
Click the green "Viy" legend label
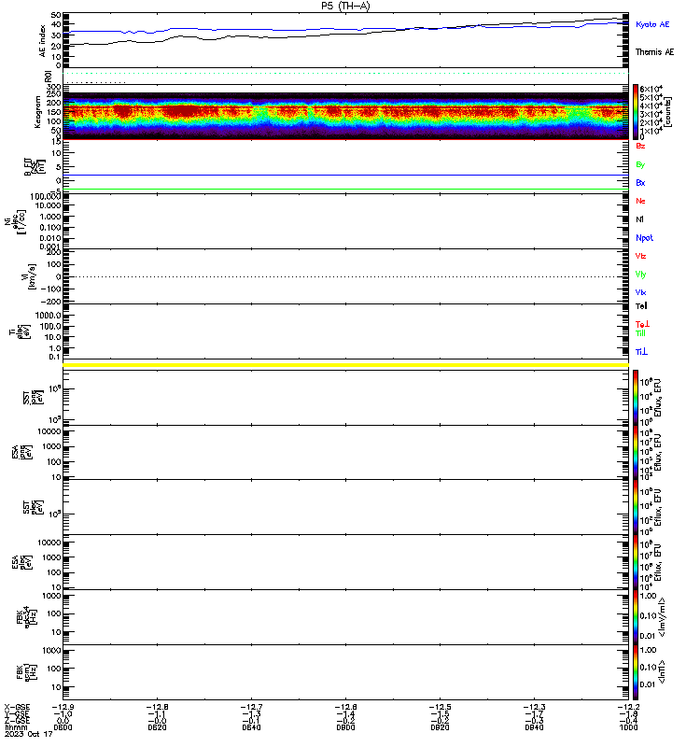tap(640, 275)
